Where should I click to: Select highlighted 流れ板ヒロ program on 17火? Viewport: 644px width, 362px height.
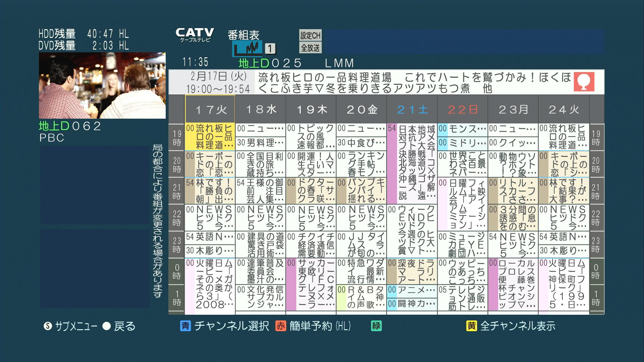[210, 137]
